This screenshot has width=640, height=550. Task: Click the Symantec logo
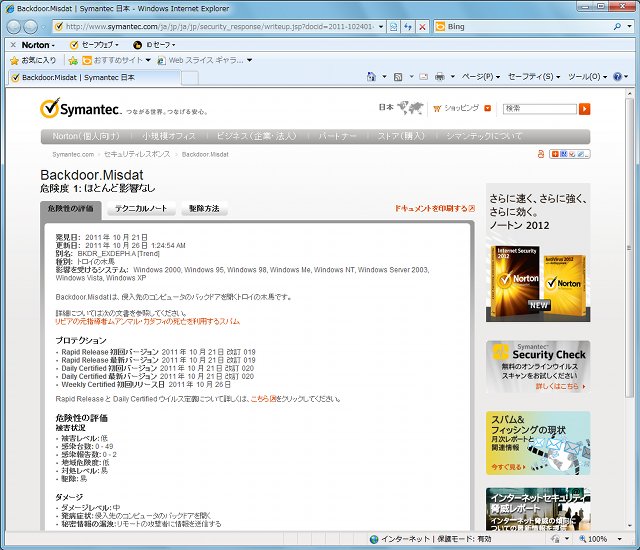80,108
